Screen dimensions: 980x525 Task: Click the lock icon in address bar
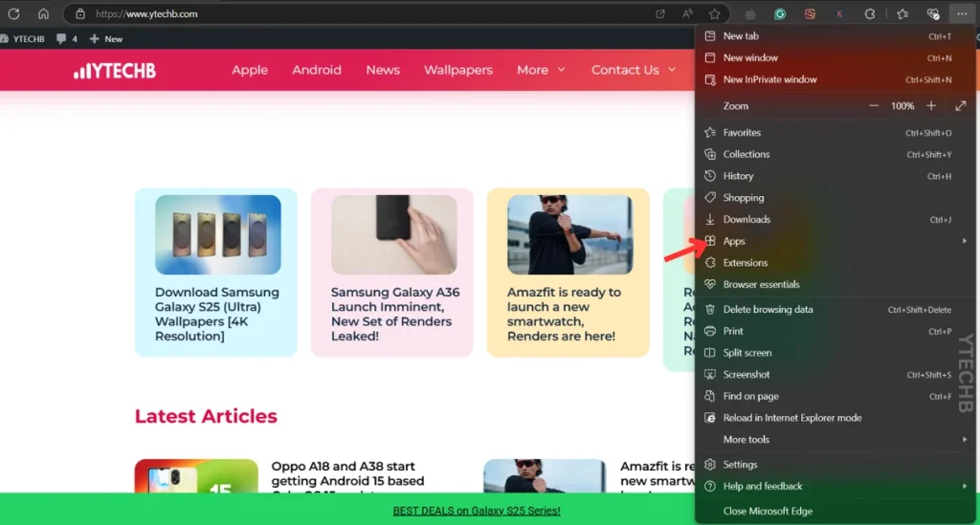pos(80,13)
